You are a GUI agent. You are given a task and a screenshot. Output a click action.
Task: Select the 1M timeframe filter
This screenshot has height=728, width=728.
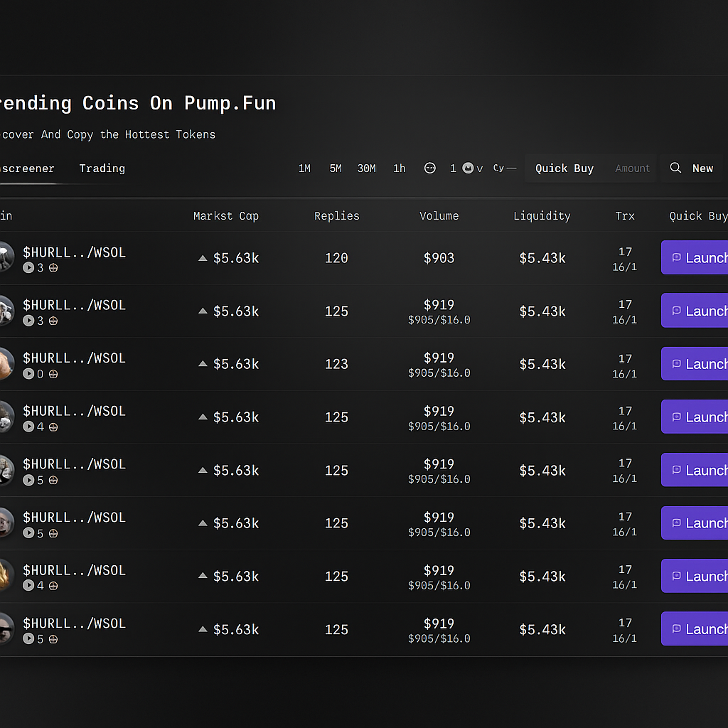304,168
